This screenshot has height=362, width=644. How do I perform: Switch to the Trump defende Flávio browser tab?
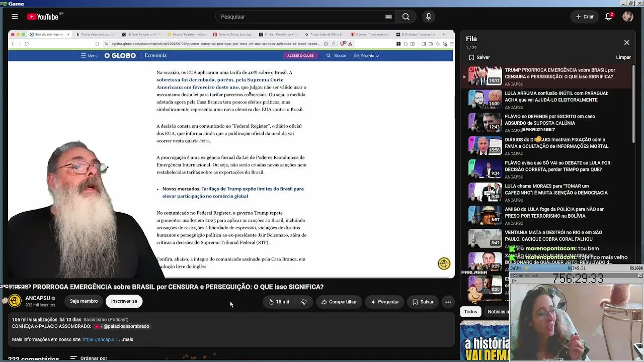click(326, 35)
